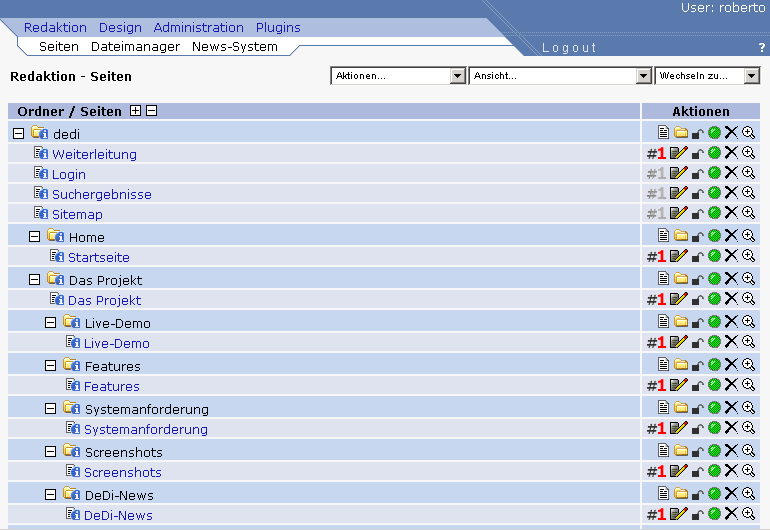
Task: Preview Sitemap page with magnifier icon
Action: pos(748,213)
